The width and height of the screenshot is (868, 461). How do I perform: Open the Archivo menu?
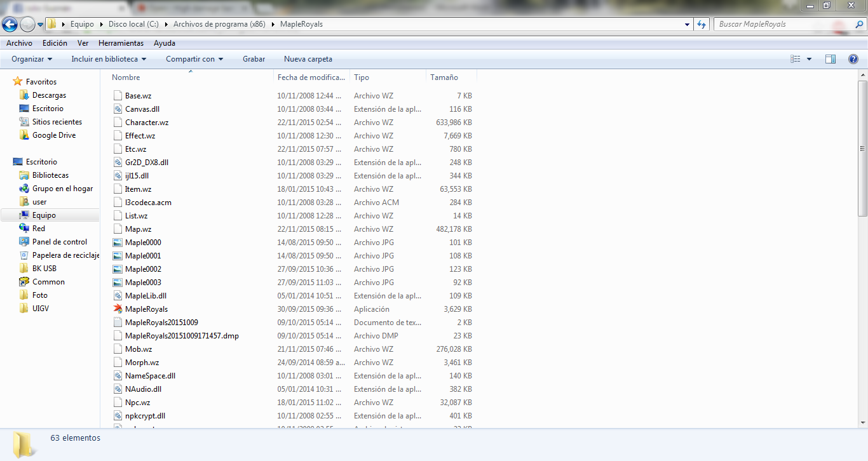point(19,43)
